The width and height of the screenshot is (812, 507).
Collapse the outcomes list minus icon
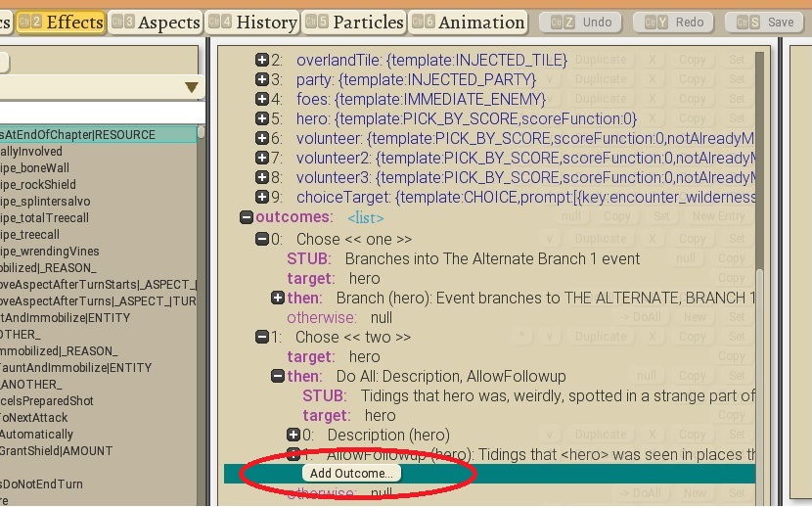pos(248,217)
